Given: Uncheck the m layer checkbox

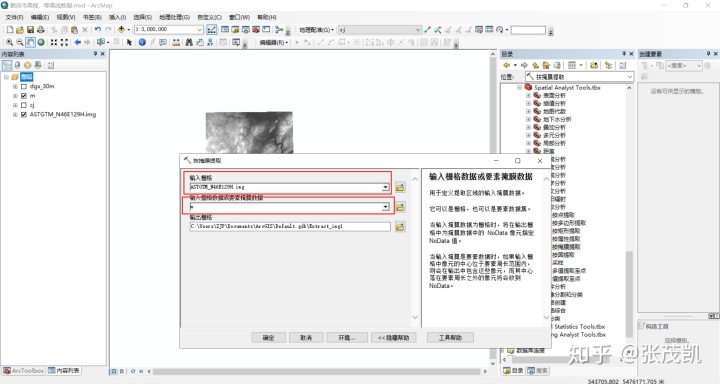Looking at the screenshot, I should coord(24,96).
